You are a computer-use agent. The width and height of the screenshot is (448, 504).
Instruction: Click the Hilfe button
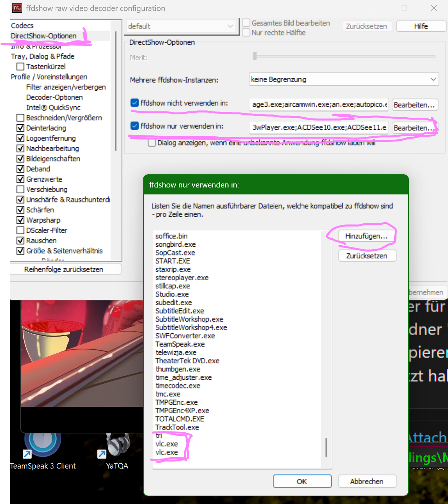pyautogui.click(x=421, y=26)
